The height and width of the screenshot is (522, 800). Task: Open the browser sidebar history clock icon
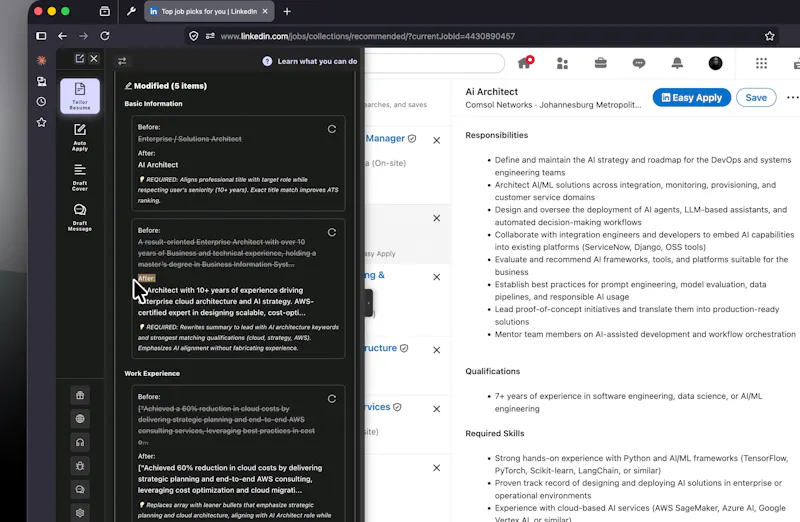(x=41, y=102)
